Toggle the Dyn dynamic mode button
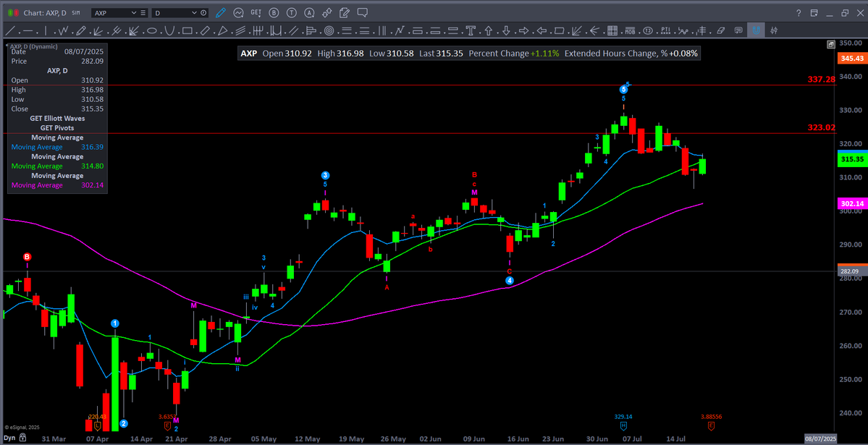Viewport: 868px width, 445px height. coord(9,438)
